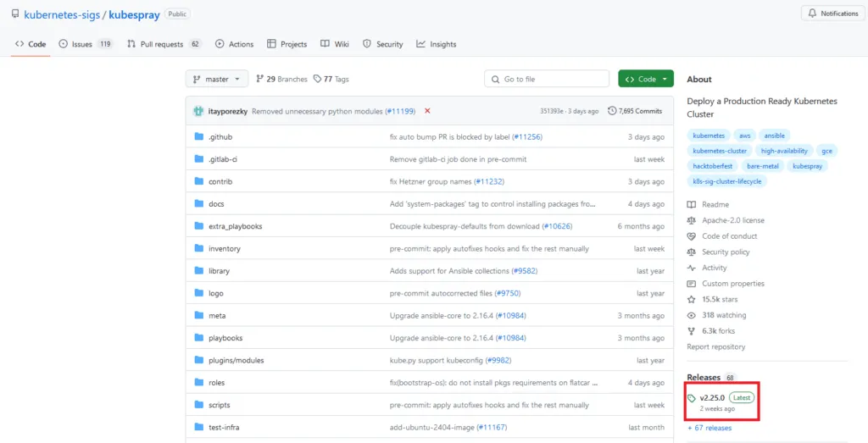
Task: View the Insights tab
Action: [x=437, y=44]
